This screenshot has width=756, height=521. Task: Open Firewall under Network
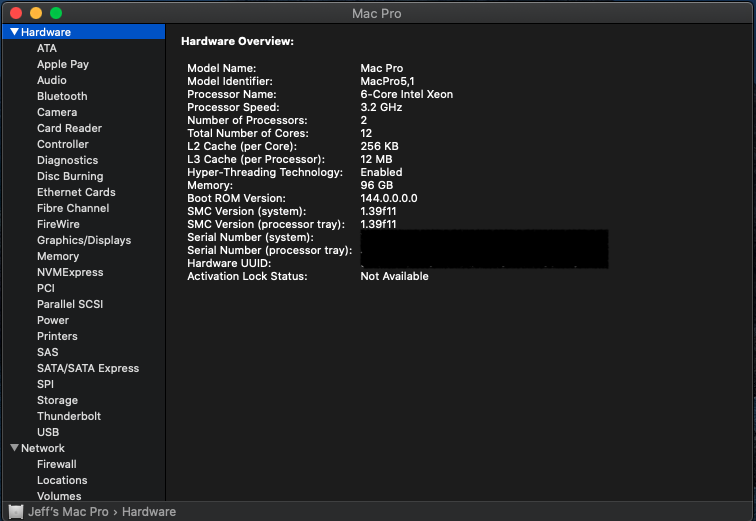tap(56, 464)
